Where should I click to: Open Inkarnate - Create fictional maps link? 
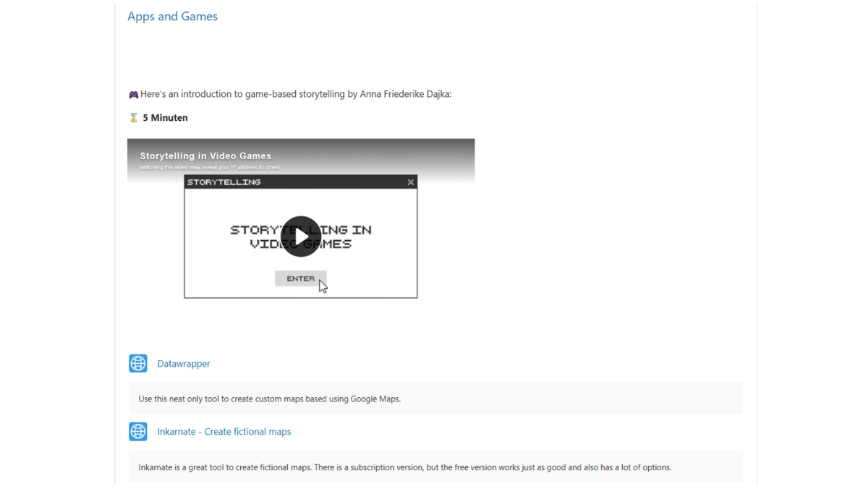pos(224,432)
